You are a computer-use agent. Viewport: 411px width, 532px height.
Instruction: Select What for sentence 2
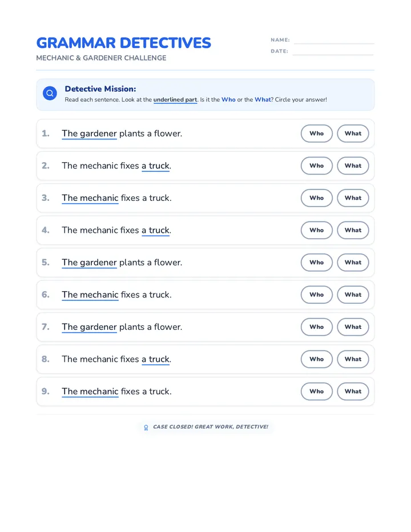click(x=353, y=166)
